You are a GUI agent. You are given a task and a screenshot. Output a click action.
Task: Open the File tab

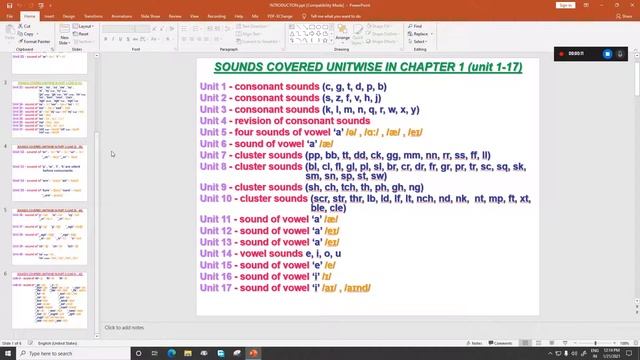tap(10, 16)
